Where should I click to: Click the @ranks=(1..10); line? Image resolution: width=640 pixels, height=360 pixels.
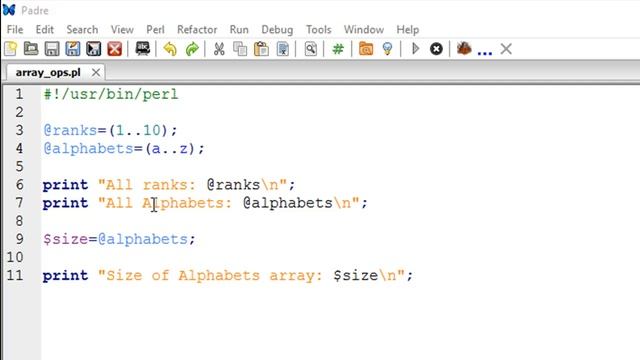pyautogui.click(x=110, y=131)
